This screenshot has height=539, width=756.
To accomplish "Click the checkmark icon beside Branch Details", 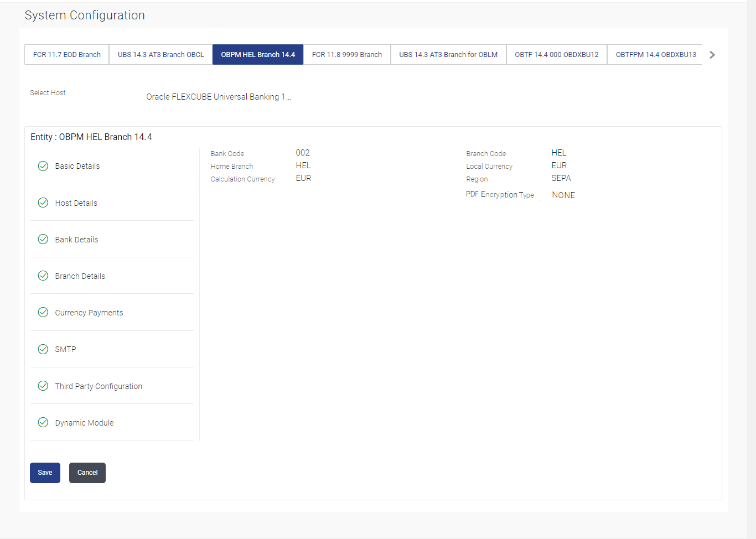I will [x=43, y=276].
